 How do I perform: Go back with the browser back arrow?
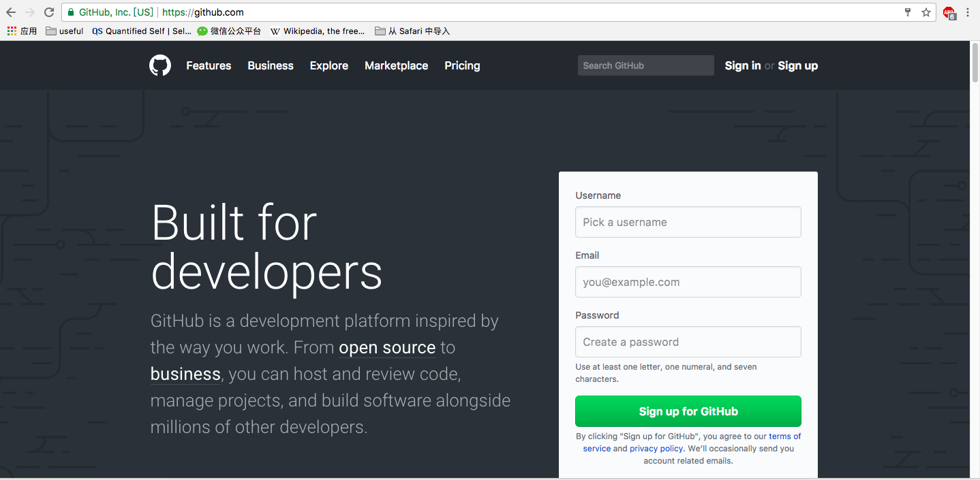(11, 12)
